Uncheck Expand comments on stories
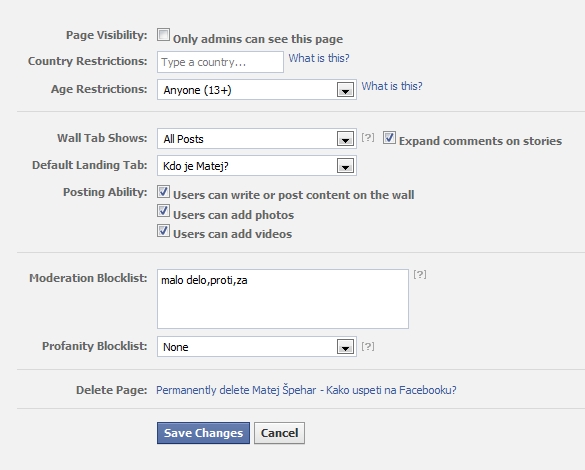The width and height of the screenshot is (585, 470). tap(389, 138)
